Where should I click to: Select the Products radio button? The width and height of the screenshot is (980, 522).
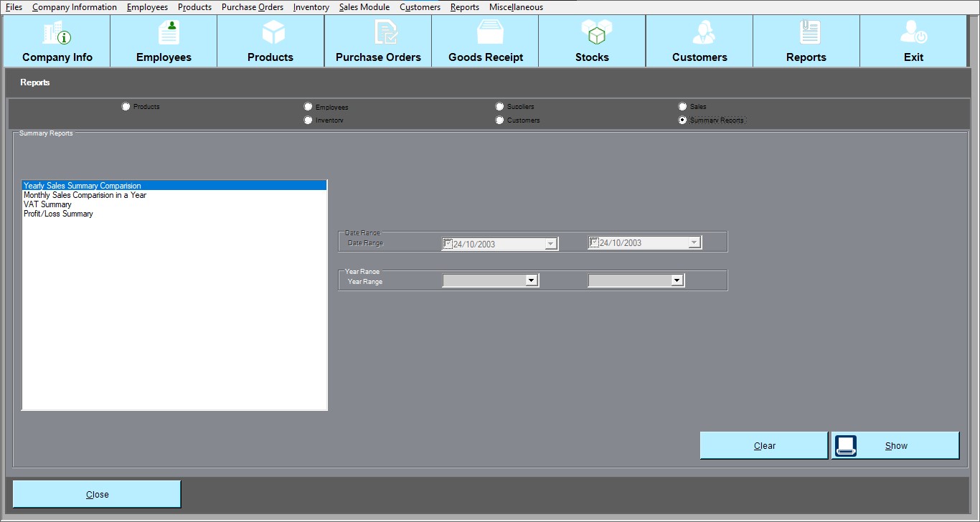point(126,107)
